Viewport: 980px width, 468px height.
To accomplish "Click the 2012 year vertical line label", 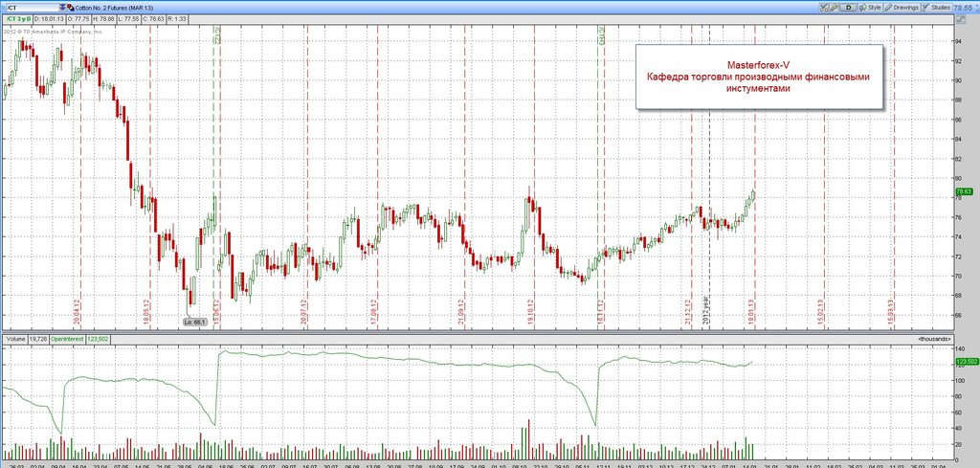I will click(706, 310).
